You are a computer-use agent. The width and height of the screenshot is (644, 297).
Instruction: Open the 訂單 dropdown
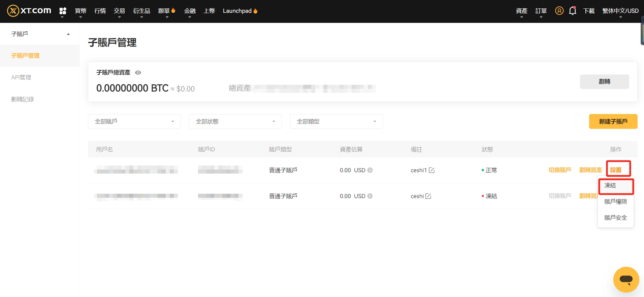(541, 11)
